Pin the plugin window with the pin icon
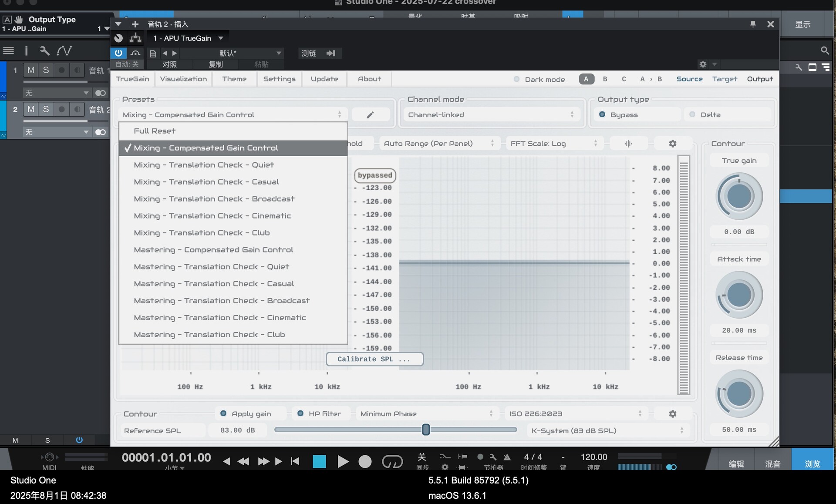The width and height of the screenshot is (836, 504). point(753,24)
